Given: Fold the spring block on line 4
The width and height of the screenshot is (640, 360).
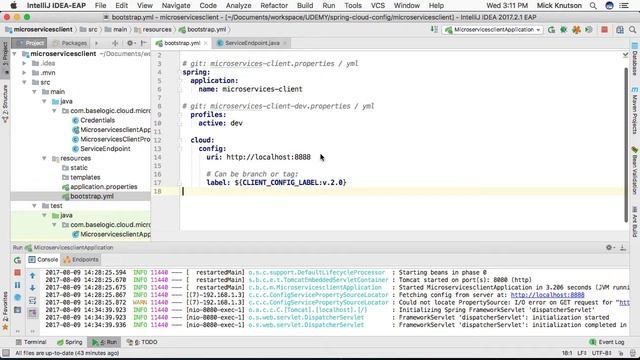Looking at the screenshot, I should 179,72.
